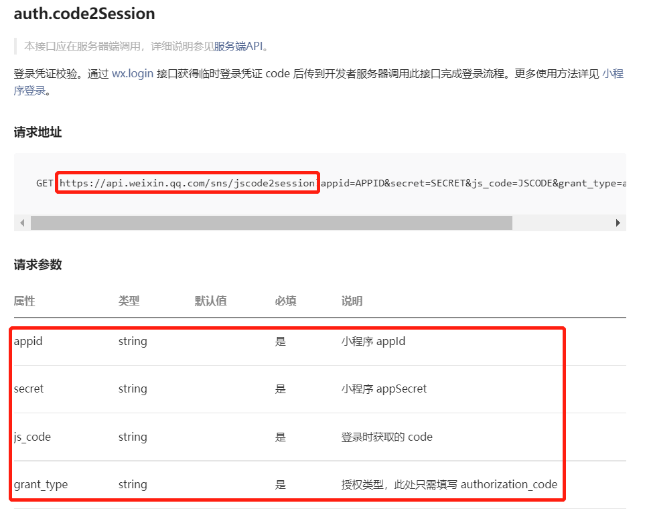The height and width of the screenshot is (523, 647).
Task: Click the 请求参数 heading
Action: [x=38, y=265]
